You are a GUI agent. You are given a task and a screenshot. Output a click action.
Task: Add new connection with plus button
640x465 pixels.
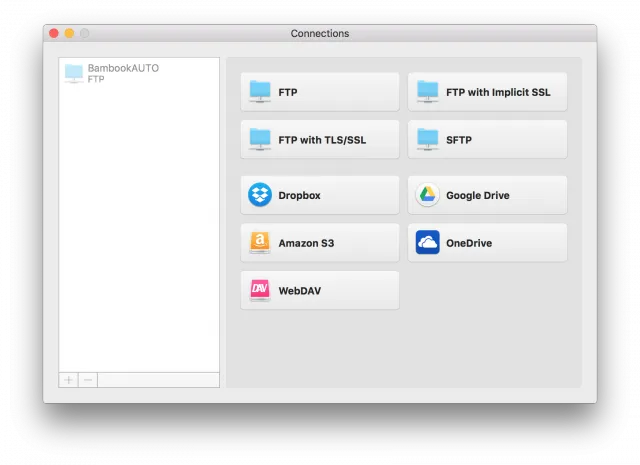(69, 380)
